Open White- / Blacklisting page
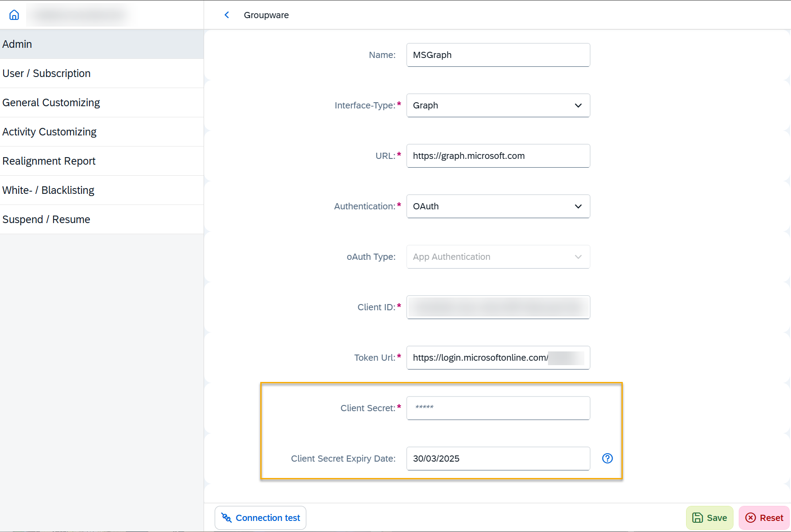Screen dimensions: 791x532 102,190
